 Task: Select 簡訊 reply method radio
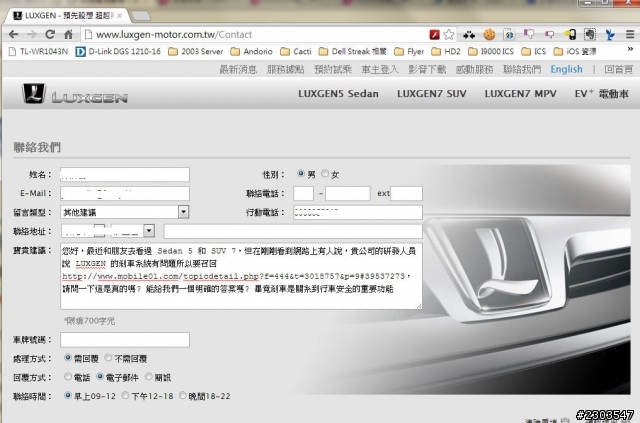click(149, 376)
